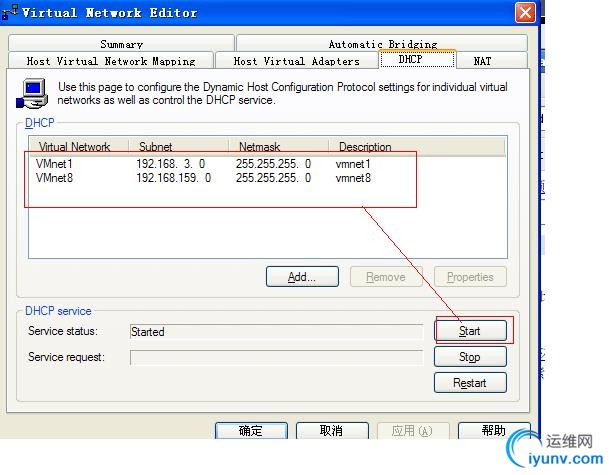Click the vmnet8 description cell
This screenshot has height=475, width=609.
353,178
